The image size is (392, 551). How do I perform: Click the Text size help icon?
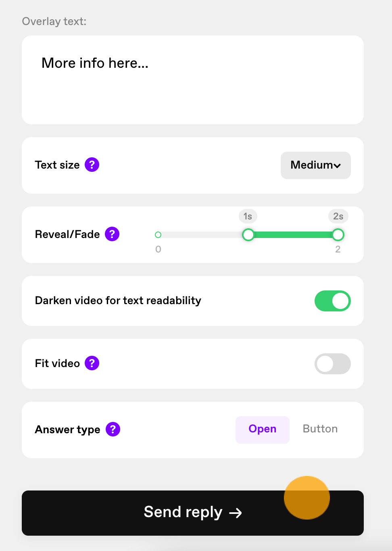[x=92, y=165]
